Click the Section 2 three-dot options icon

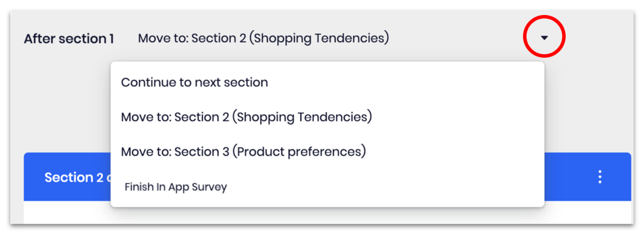click(600, 177)
